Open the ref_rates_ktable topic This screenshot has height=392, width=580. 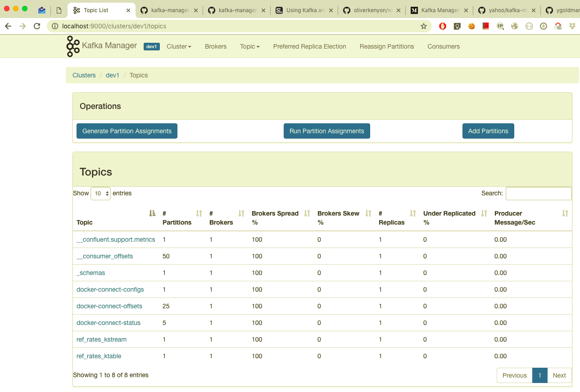click(x=99, y=356)
